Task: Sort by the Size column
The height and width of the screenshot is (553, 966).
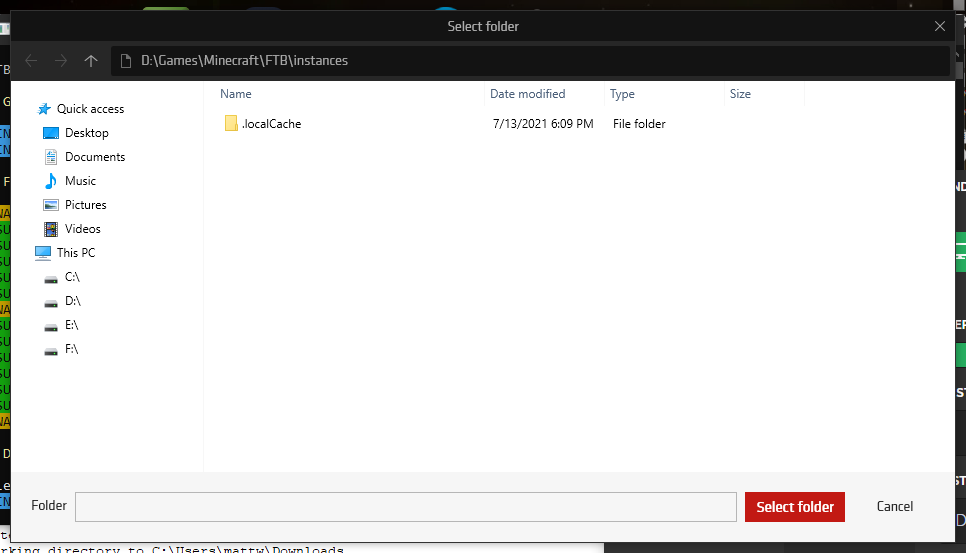Action: [x=740, y=94]
